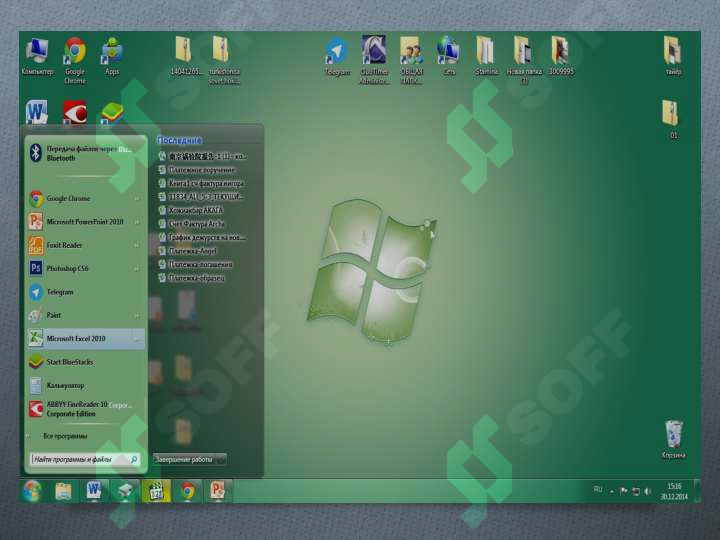720x540 pixels.
Task: Open Компьютер desktop icon
Action: pyautogui.click(x=37, y=56)
